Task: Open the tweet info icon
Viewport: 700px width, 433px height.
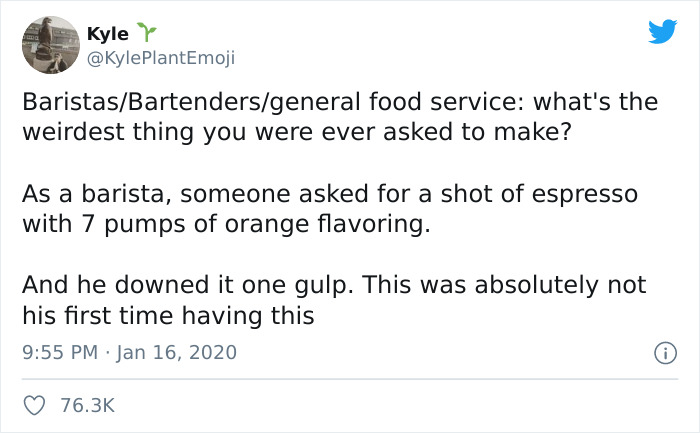Action: pyautogui.click(x=665, y=353)
